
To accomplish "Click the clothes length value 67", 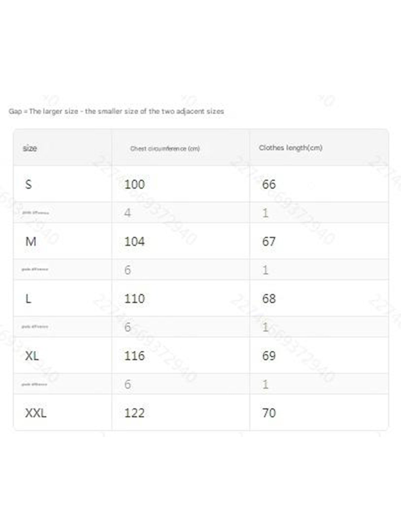I will [269, 241].
